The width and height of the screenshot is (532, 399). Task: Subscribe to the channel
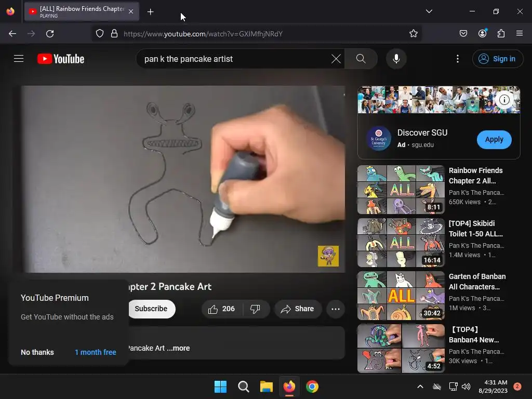[x=151, y=309]
